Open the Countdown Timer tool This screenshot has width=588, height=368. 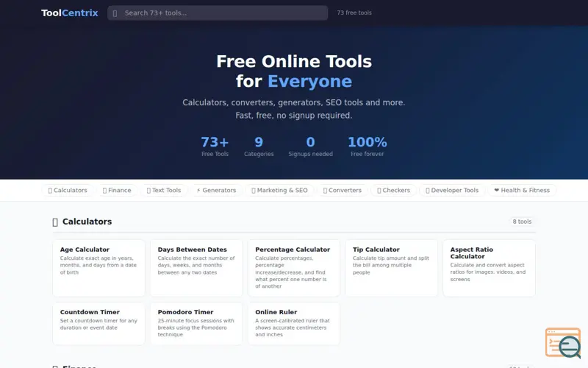tap(98, 324)
